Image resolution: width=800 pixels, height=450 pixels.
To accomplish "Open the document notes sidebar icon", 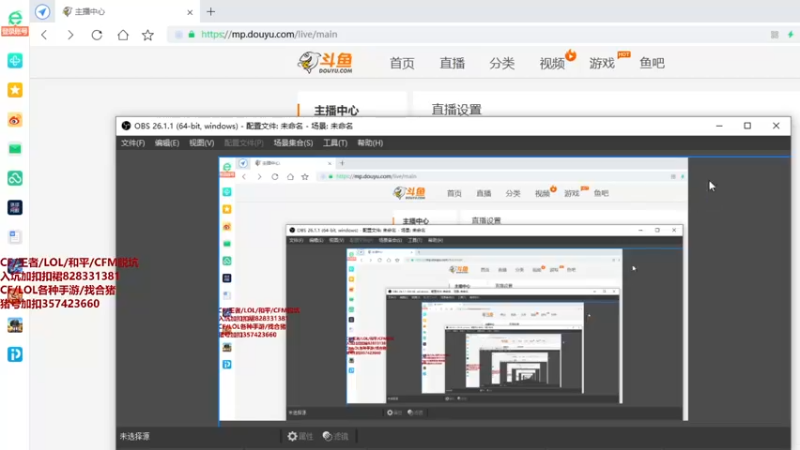I will tap(15, 237).
